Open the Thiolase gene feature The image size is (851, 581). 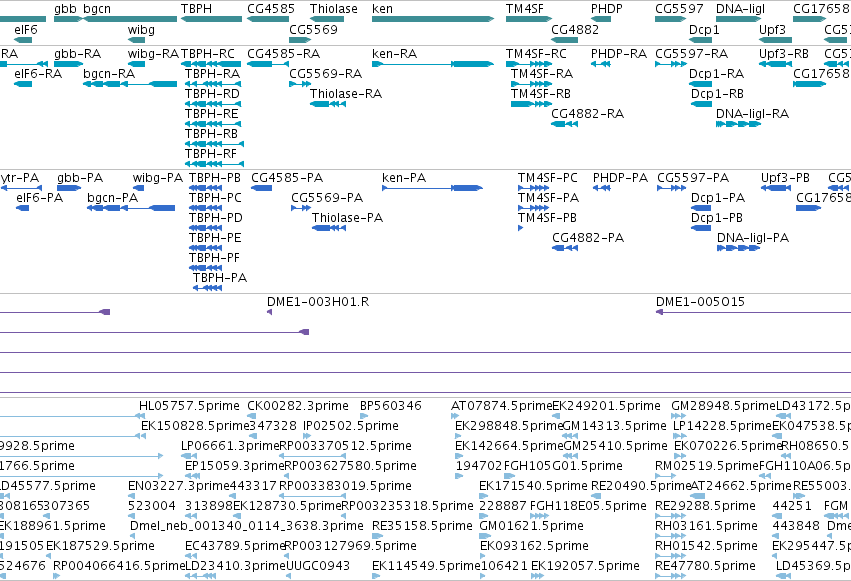327,19
